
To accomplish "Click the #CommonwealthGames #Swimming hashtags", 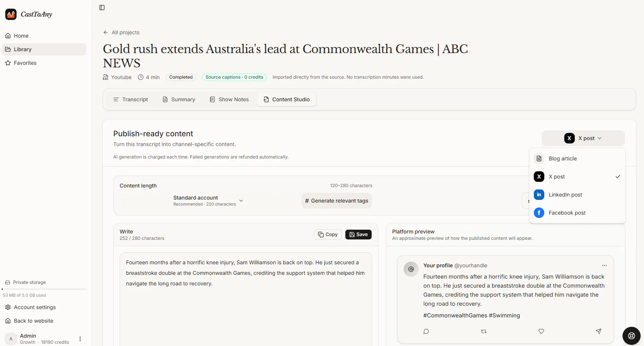I will click(472, 316).
